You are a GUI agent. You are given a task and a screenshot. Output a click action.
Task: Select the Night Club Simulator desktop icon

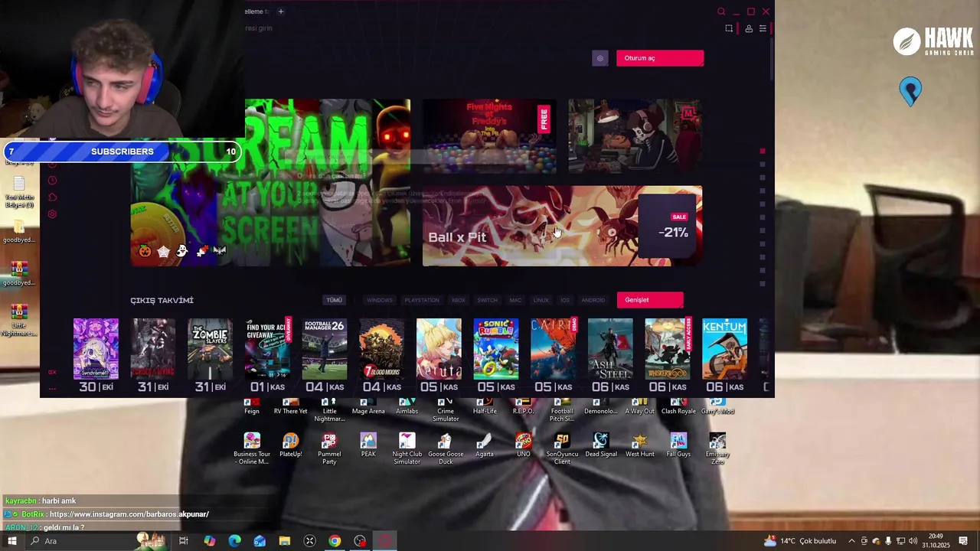(x=407, y=448)
